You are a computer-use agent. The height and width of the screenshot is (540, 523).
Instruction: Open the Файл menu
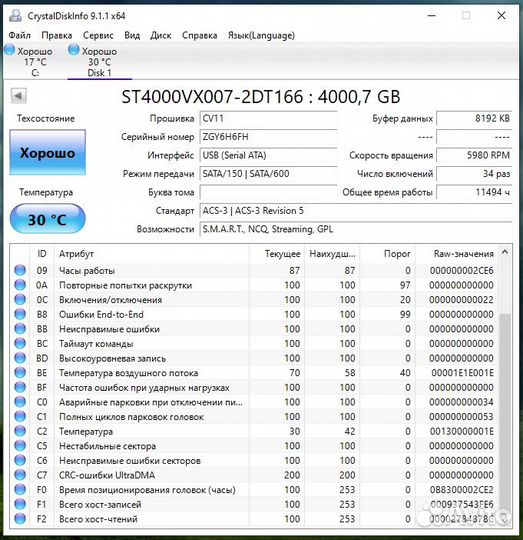(x=19, y=35)
